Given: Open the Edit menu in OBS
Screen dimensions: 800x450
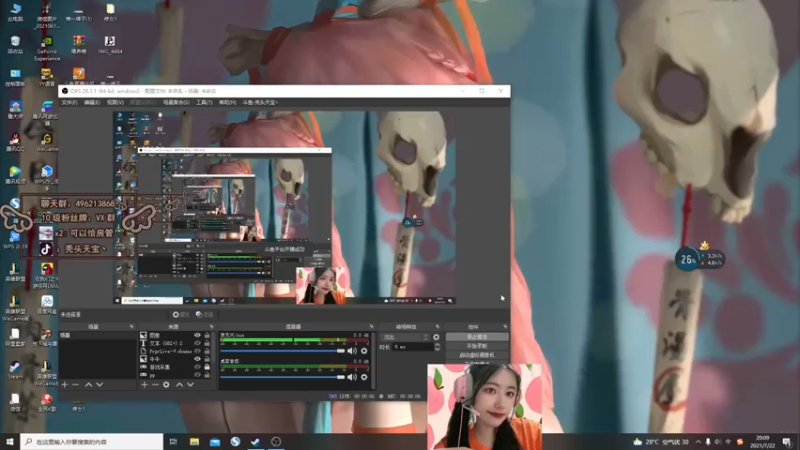Looking at the screenshot, I should 92,103.
